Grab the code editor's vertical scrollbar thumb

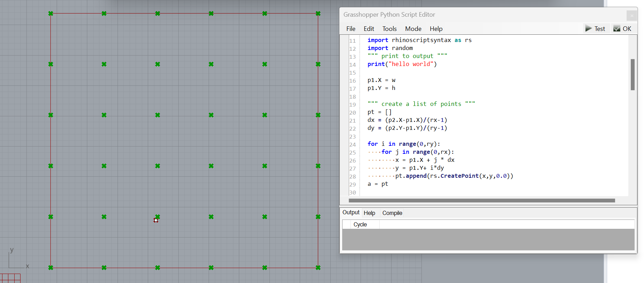click(x=633, y=75)
